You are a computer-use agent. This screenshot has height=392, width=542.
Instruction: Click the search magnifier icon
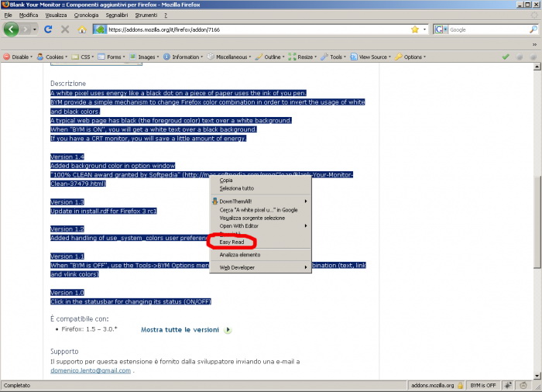point(533,29)
